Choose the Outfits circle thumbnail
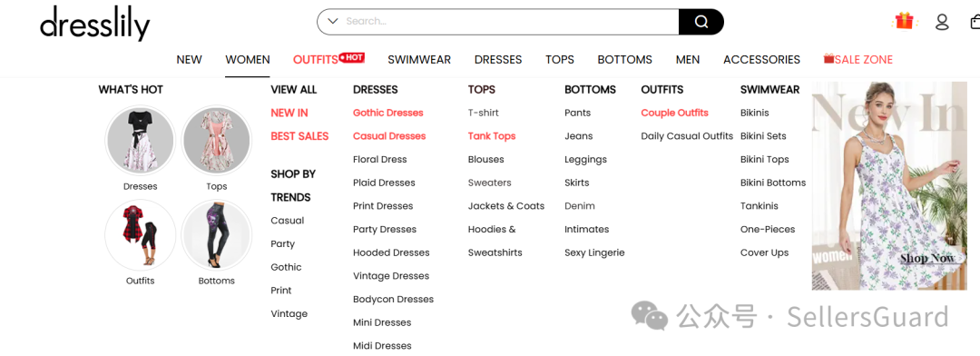This screenshot has height=356, width=980. [x=140, y=234]
